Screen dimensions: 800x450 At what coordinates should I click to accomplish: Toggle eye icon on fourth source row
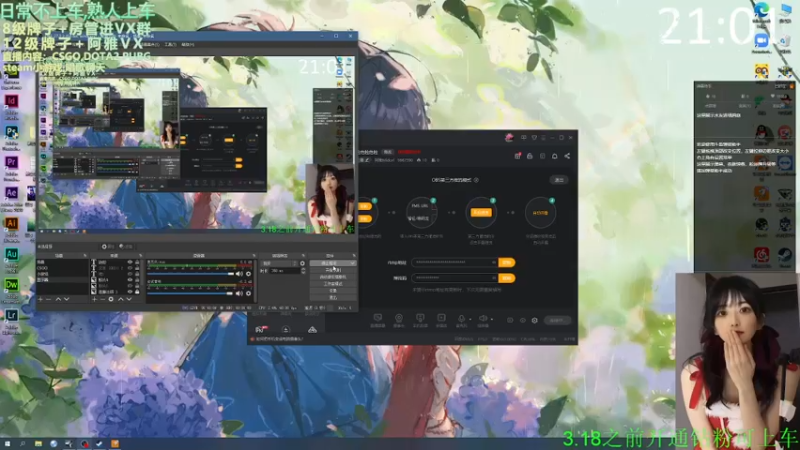tap(130, 280)
